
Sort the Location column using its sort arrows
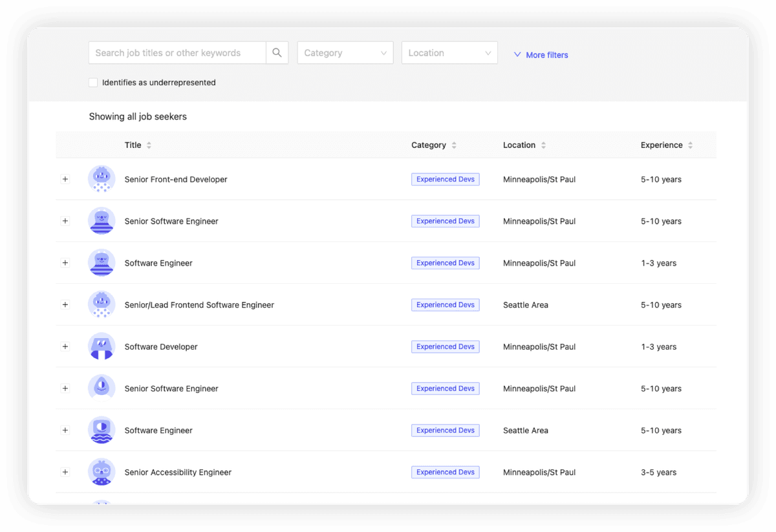(544, 145)
